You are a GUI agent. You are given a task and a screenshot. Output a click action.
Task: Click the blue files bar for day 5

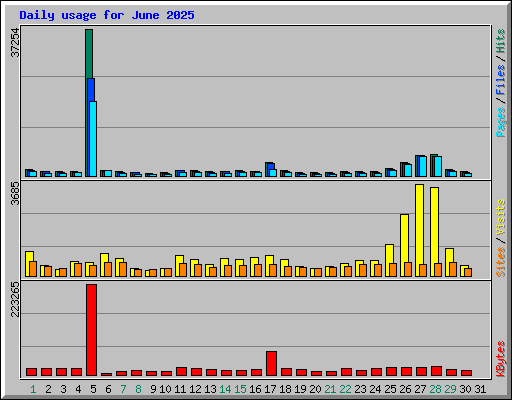point(91,90)
